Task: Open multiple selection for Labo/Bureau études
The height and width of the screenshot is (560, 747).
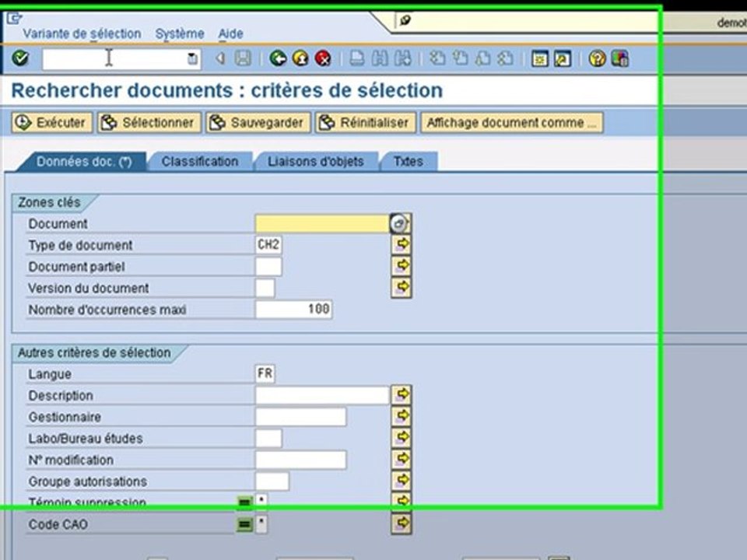Action: (x=402, y=438)
